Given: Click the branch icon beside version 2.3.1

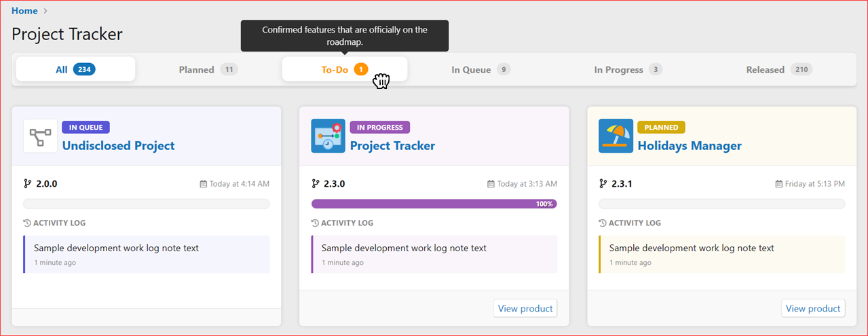Looking at the screenshot, I should (x=603, y=183).
